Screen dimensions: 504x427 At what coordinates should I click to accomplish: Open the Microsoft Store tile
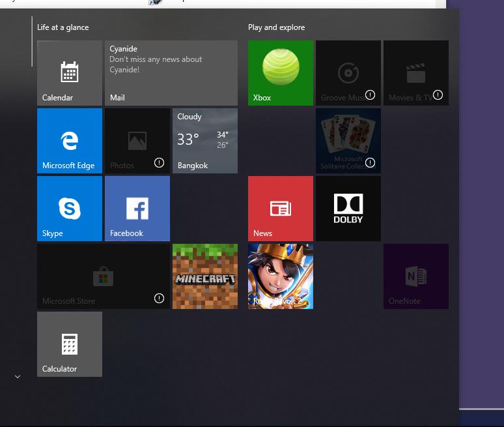104,276
